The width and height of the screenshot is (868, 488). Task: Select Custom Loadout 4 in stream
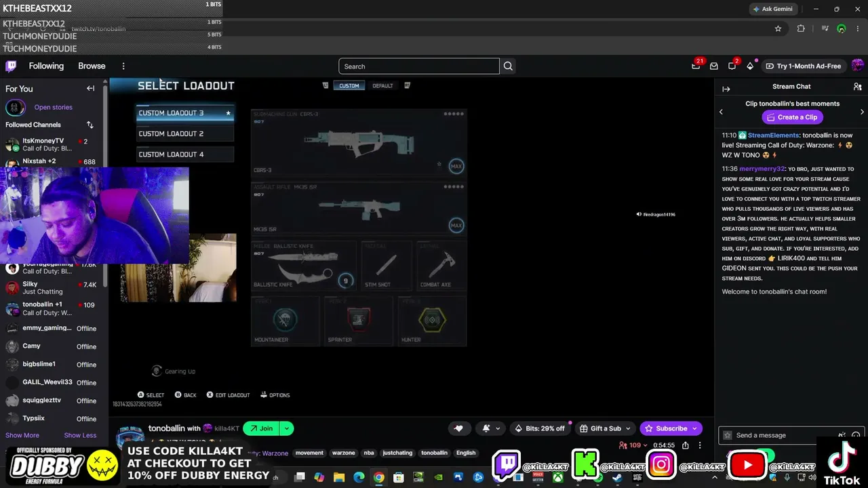185,155
